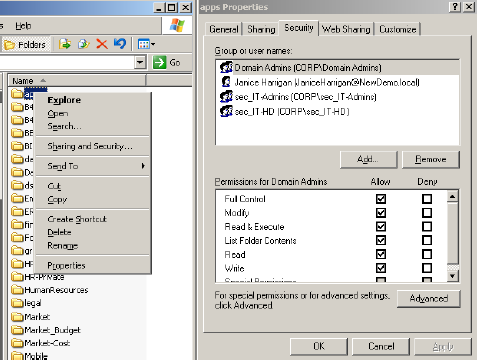The height and width of the screenshot is (361, 477).
Task: Click the Apply button
Action: 443,346
